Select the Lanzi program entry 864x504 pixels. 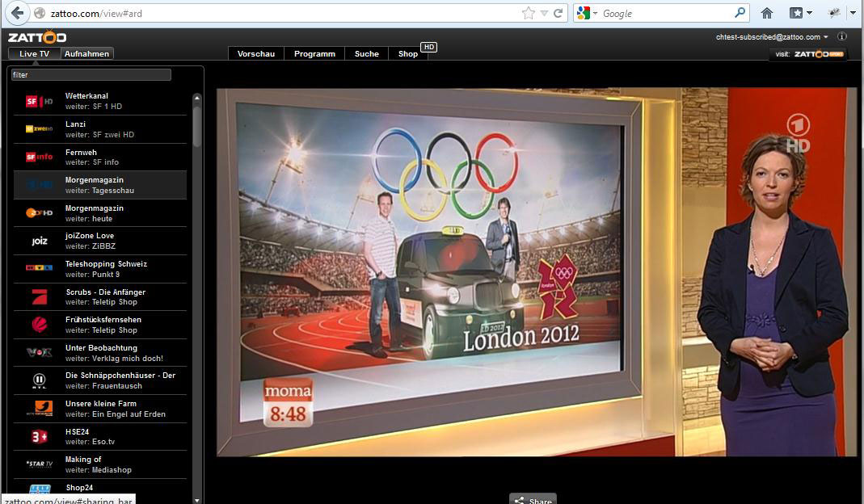click(100, 129)
